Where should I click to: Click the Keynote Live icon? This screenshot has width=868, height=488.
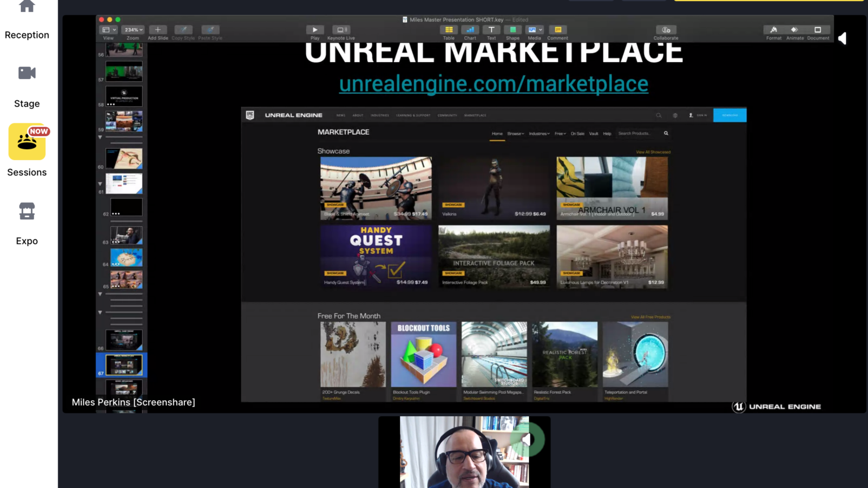(341, 30)
